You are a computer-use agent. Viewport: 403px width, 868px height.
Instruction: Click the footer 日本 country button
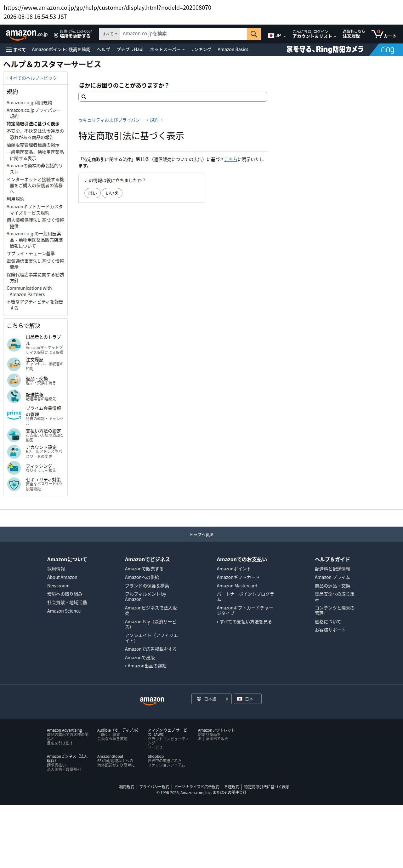(248, 699)
